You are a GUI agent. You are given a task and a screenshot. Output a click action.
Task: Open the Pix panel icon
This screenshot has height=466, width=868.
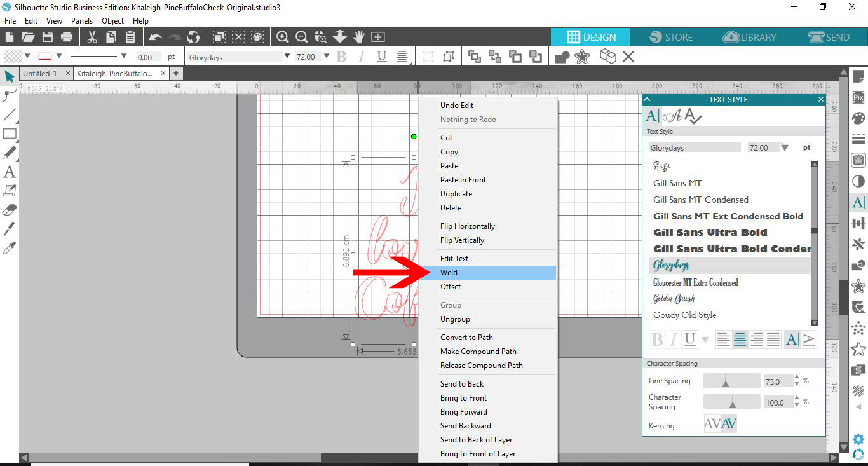[x=858, y=97]
